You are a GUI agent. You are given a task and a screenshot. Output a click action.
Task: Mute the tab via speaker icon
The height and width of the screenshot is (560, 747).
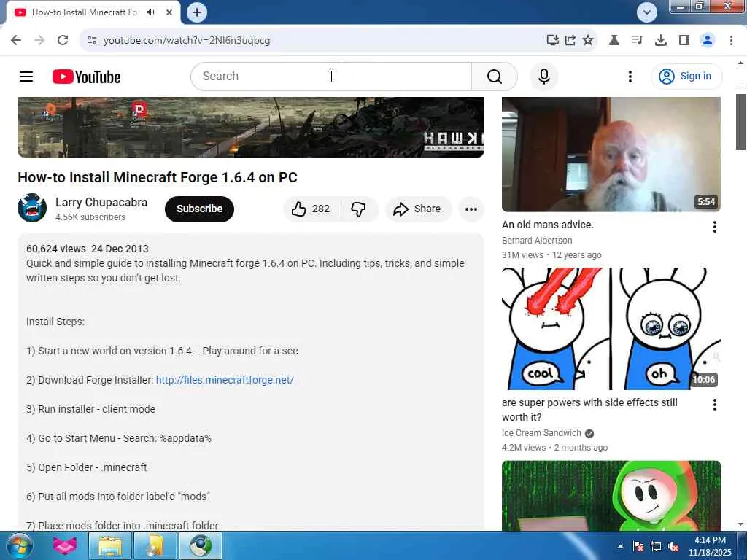pos(151,12)
